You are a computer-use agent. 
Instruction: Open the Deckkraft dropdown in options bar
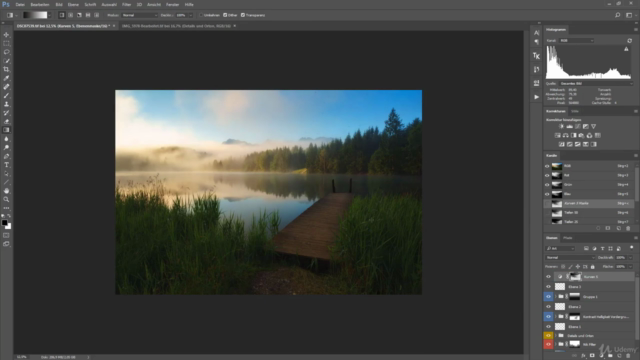pyautogui.click(x=191, y=15)
